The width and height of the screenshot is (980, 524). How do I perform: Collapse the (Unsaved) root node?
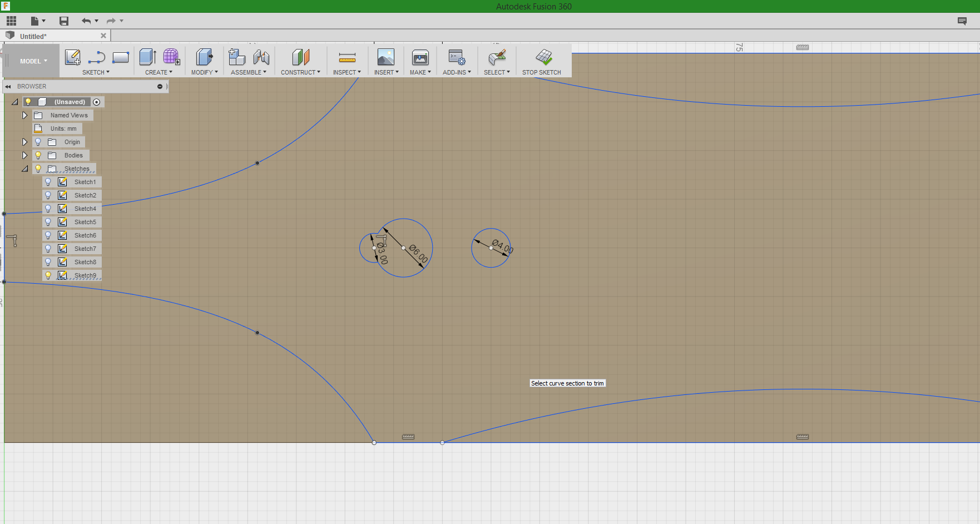[x=15, y=102]
